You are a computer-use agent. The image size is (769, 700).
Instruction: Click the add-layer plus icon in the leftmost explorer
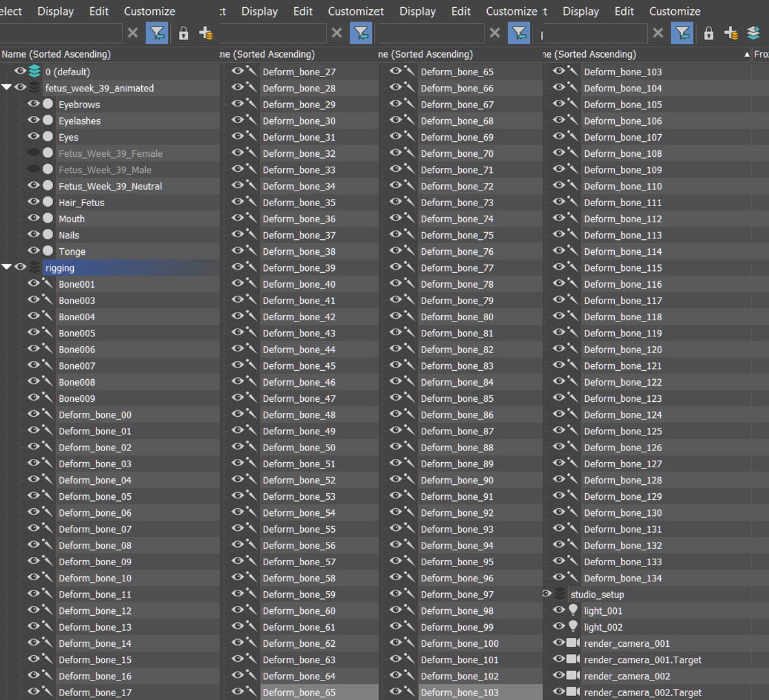coord(205,33)
